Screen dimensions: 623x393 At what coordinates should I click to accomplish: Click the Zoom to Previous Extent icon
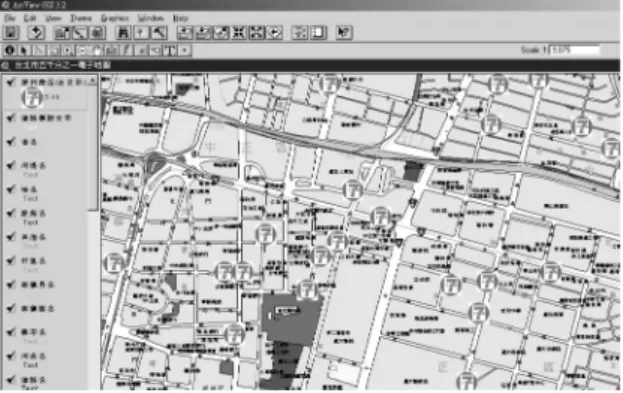click(x=274, y=33)
